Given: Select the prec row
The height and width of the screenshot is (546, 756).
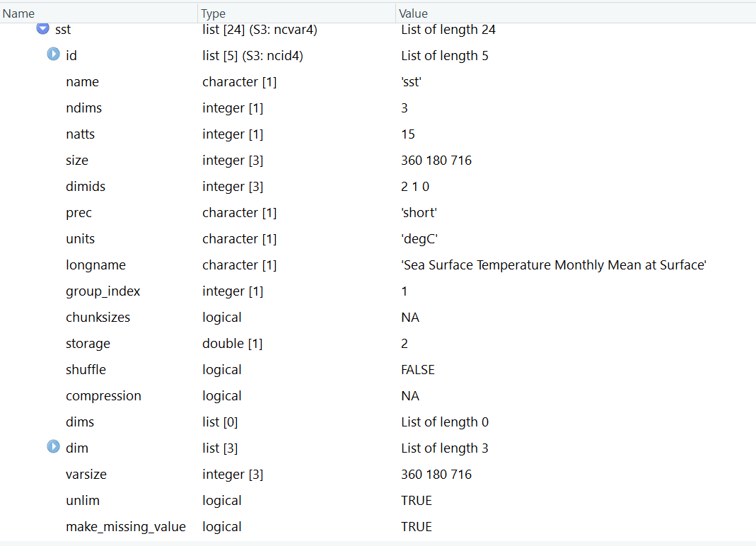Looking at the screenshot, I should click(x=78, y=213).
